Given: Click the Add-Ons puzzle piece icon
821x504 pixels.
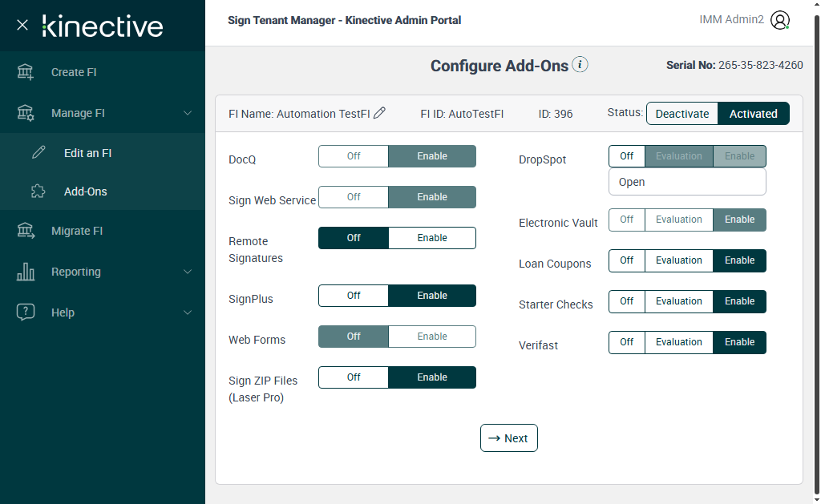Looking at the screenshot, I should point(38,191).
